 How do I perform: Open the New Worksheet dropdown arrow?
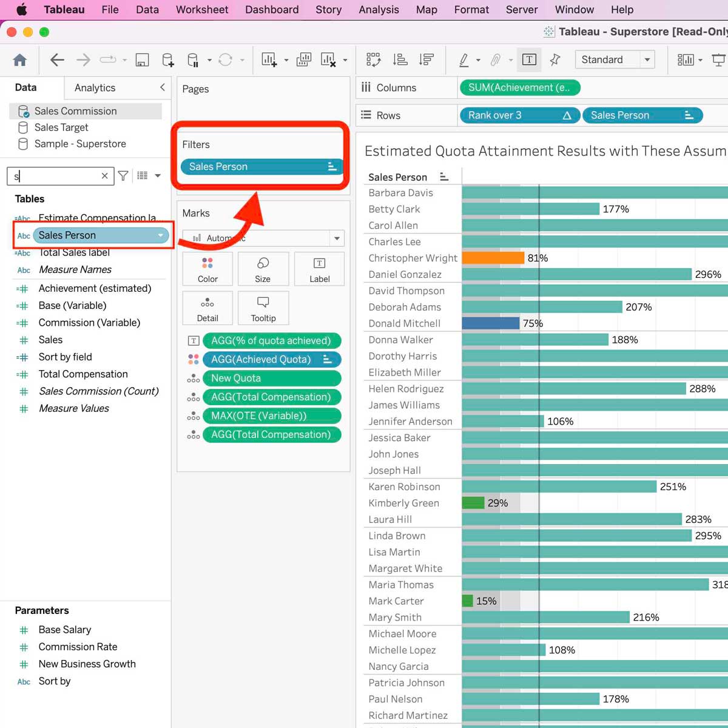click(x=286, y=61)
